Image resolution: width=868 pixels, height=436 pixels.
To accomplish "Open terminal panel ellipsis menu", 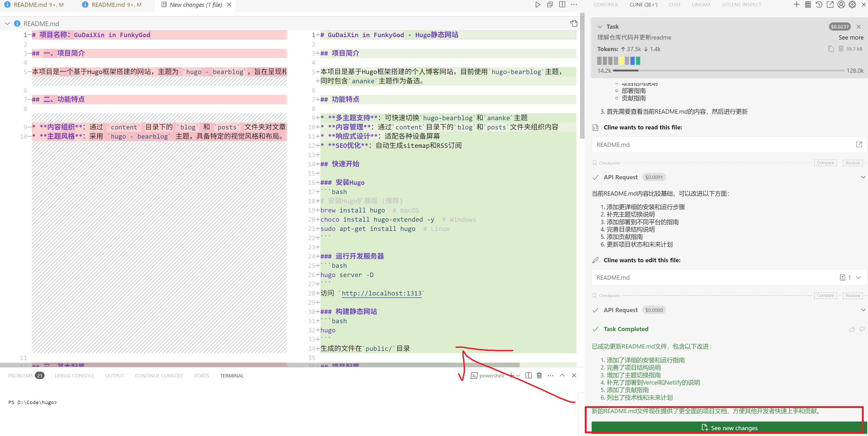I will [x=551, y=375].
